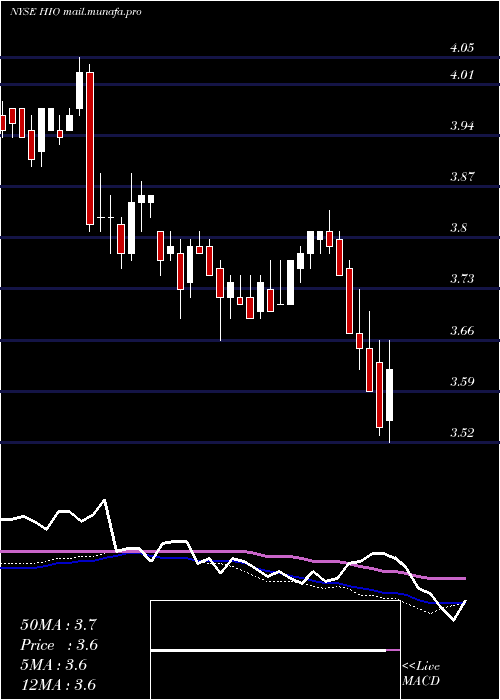Select the 3.87 price axis label
500x700 pixels.
coord(462,176)
